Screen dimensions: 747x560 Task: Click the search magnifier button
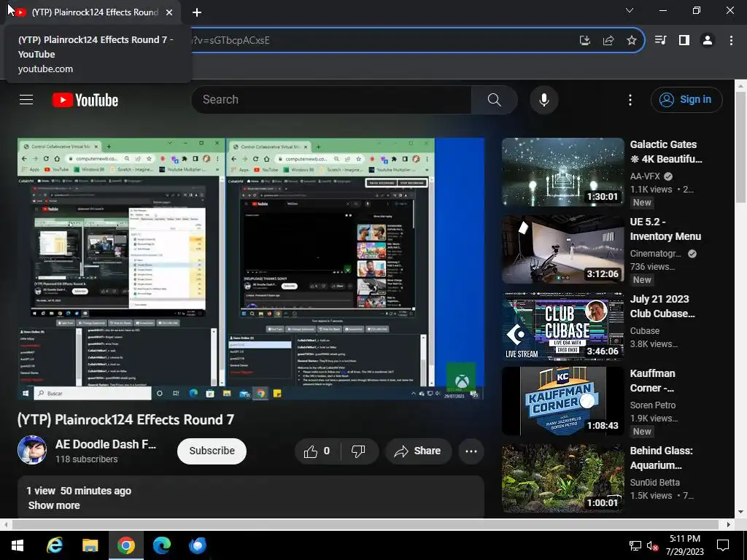(494, 99)
